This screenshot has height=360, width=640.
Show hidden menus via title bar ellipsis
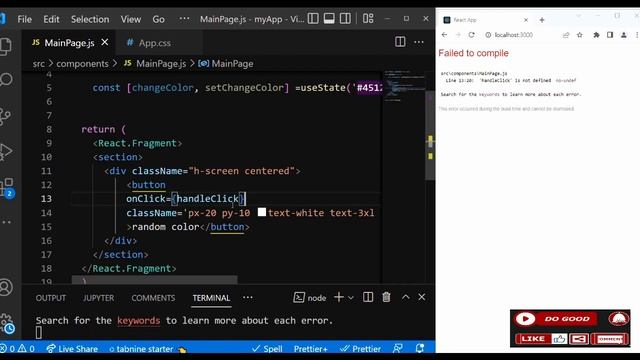[184, 19]
